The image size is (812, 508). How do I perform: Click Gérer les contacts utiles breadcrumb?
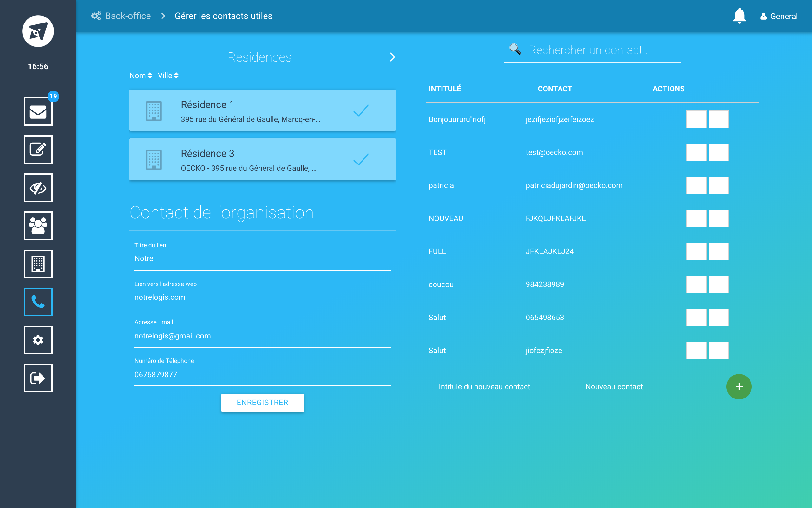pos(224,16)
